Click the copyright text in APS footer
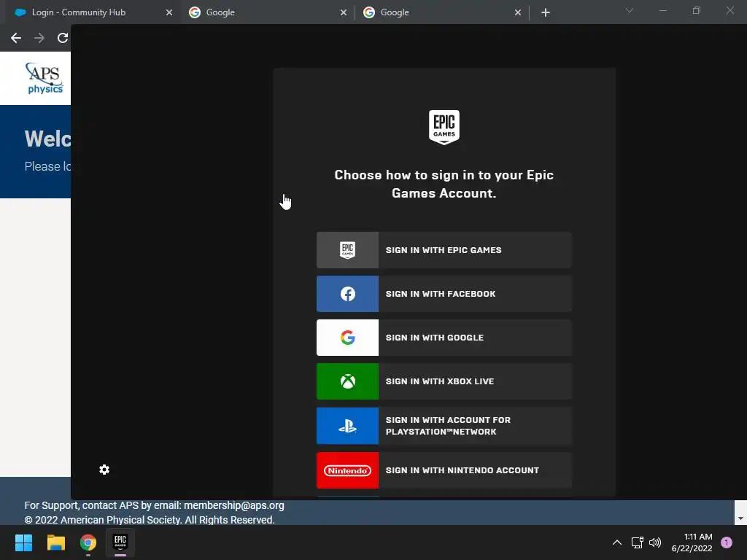 [x=150, y=519]
